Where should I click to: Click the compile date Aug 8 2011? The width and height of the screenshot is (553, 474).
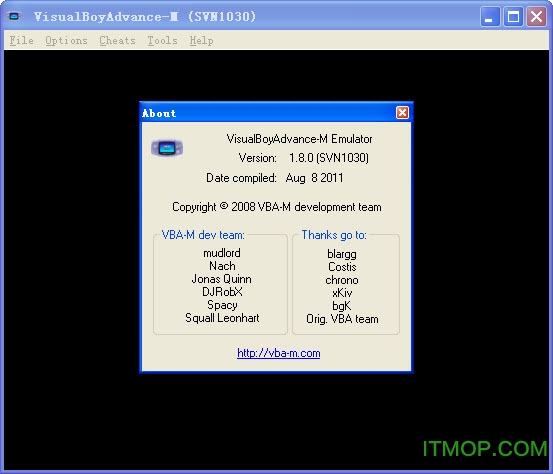point(314,178)
